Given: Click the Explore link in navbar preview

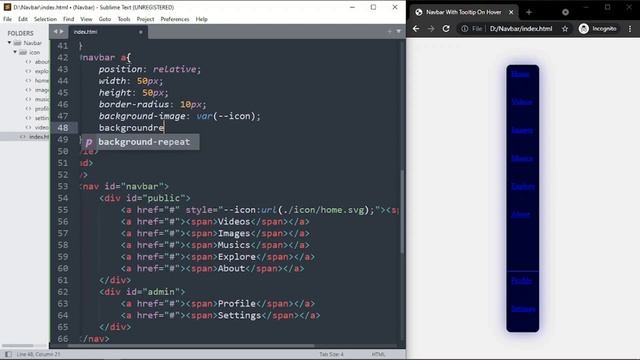Looking at the screenshot, I should point(523,186).
